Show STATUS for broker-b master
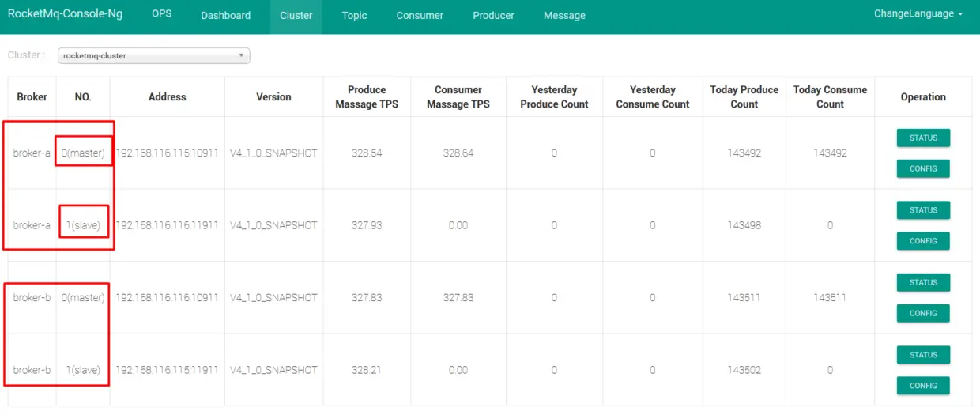980x415 pixels. (923, 283)
